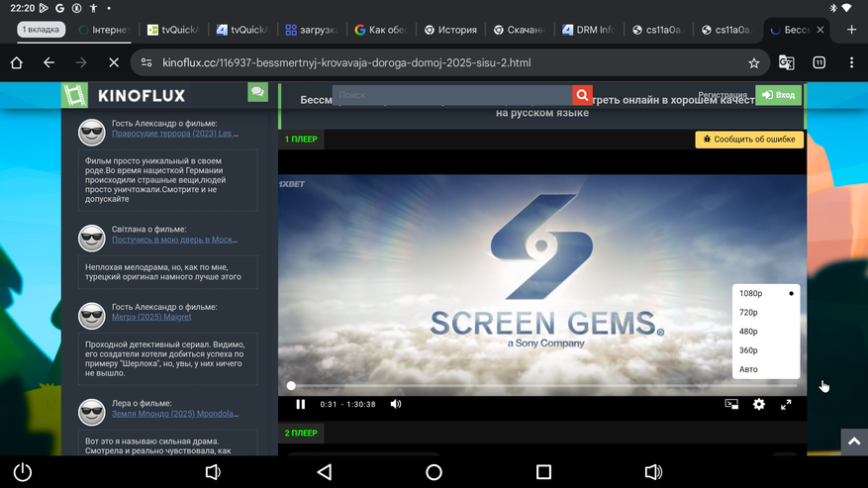Open the 1 вкладка tab group chip
The width and height of the screenshot is (868, 488).
point(41,30)
